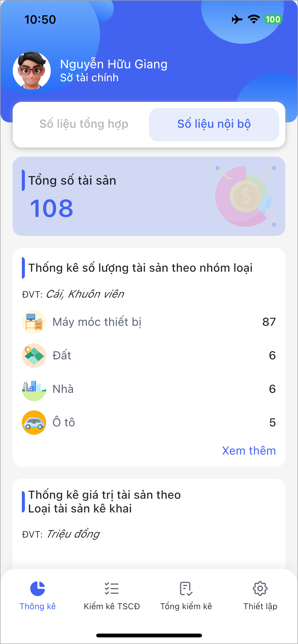Open Thống kê giá trị tài sản section
Viewport: 298px width, 644px height.
105,502
